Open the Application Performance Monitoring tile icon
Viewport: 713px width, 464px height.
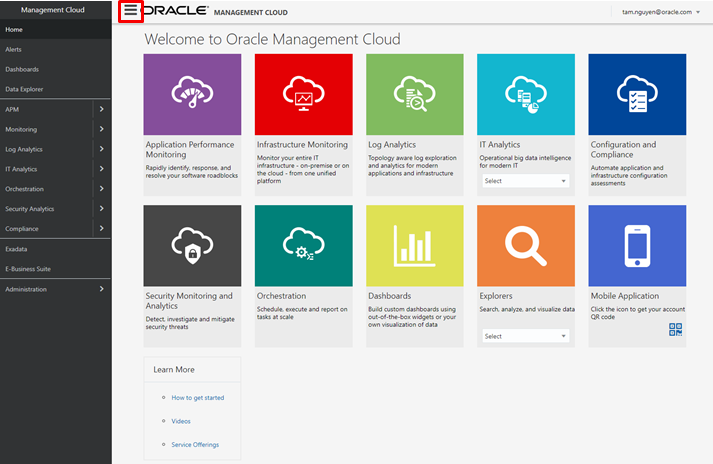(192, 94)
